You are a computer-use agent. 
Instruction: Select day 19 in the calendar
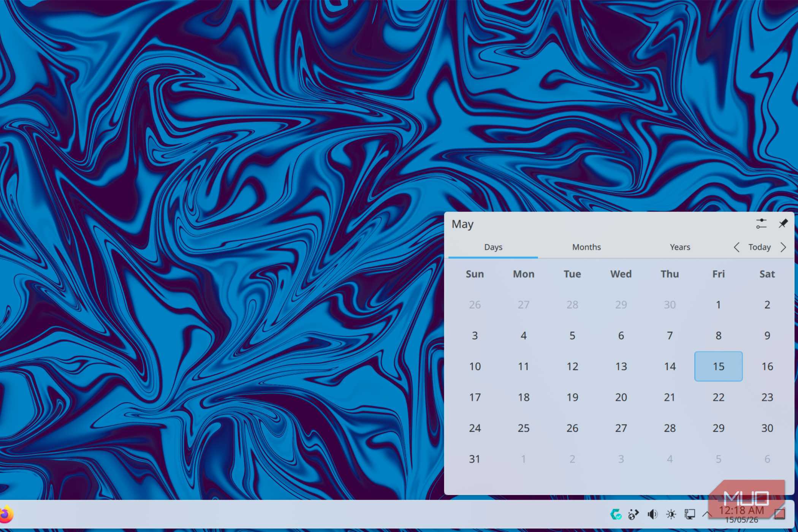pos(572,397)
